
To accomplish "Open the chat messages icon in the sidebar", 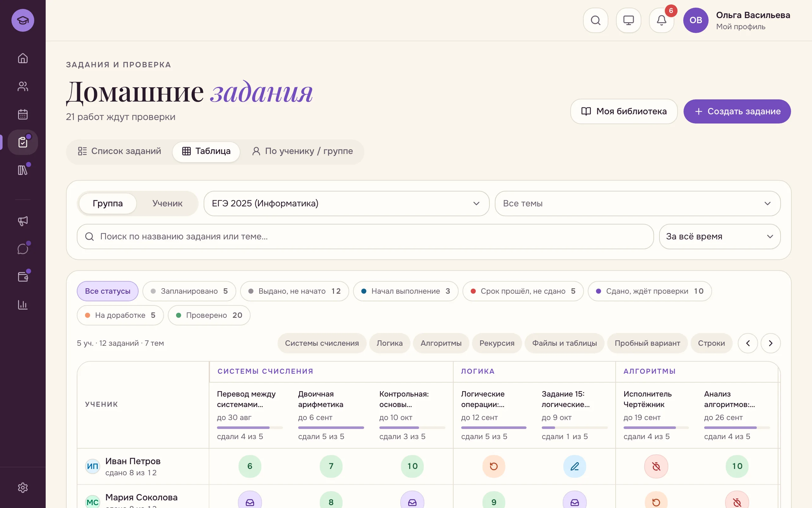I will (x=23, y=249).
